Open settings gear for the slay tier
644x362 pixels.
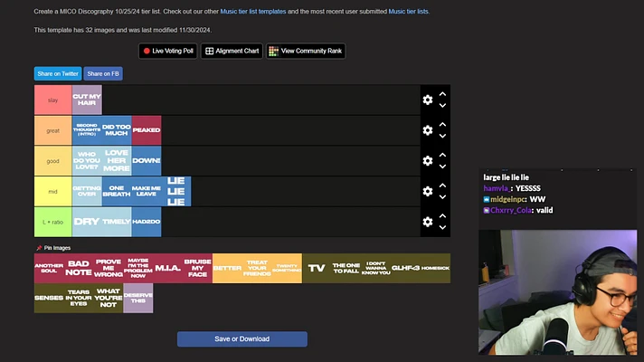[x=428, y=100]
